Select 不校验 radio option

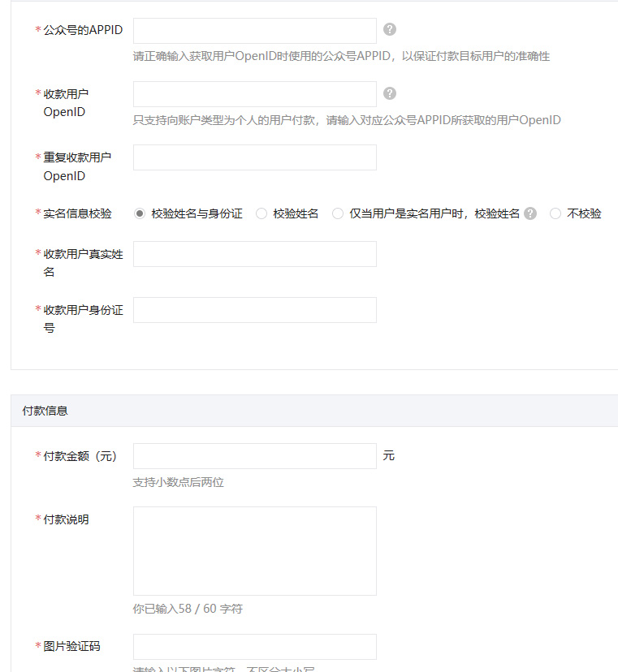coord(555,213)
